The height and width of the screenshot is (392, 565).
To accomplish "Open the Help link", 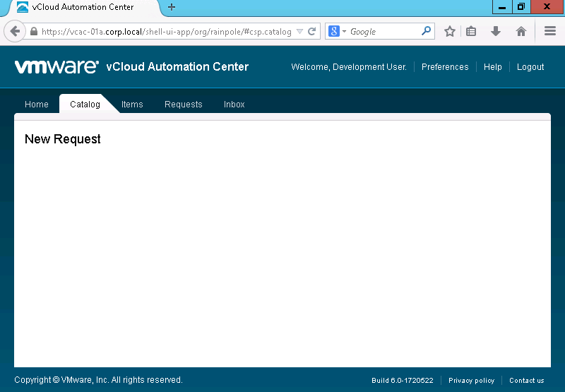I will [492, 66].
